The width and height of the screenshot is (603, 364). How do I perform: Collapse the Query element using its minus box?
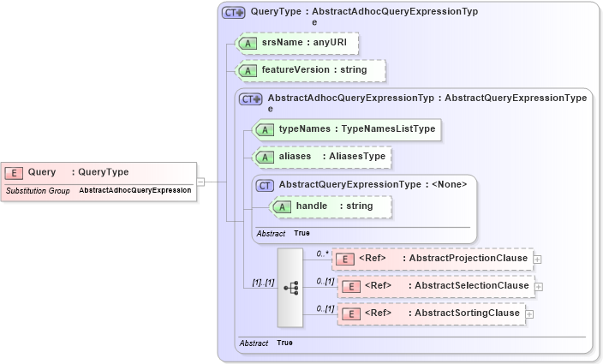(200, 182)
